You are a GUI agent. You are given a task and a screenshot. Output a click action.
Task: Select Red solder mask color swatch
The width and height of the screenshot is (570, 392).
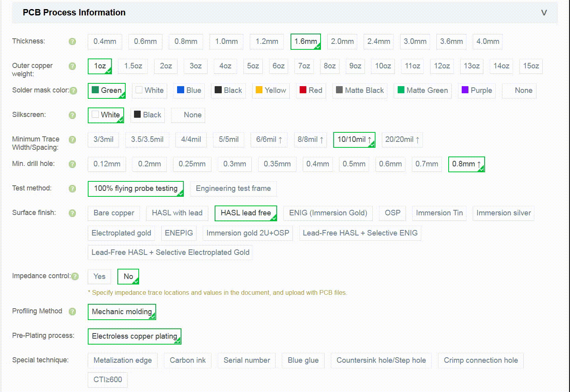pyautogui.click(x=311, y=90)
